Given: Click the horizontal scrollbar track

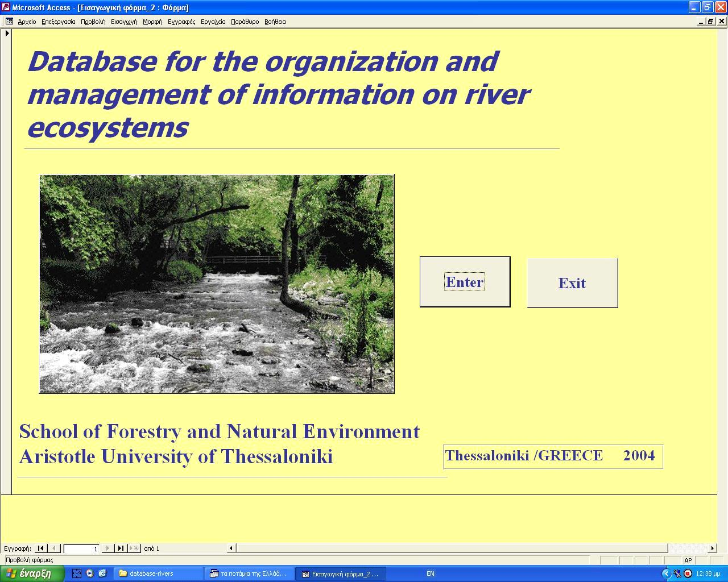Looking at the screenshot, I should coord(471,548).
